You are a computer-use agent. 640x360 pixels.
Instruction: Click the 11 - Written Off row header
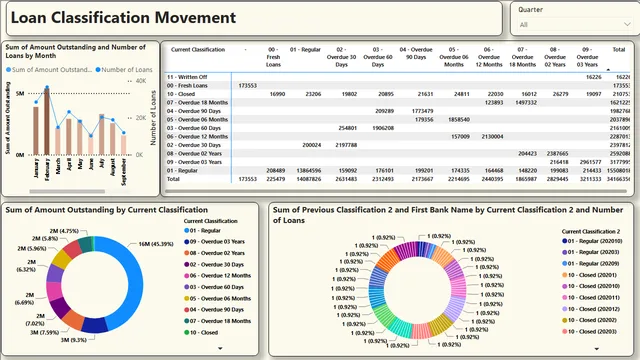click(x=187, y=77)
